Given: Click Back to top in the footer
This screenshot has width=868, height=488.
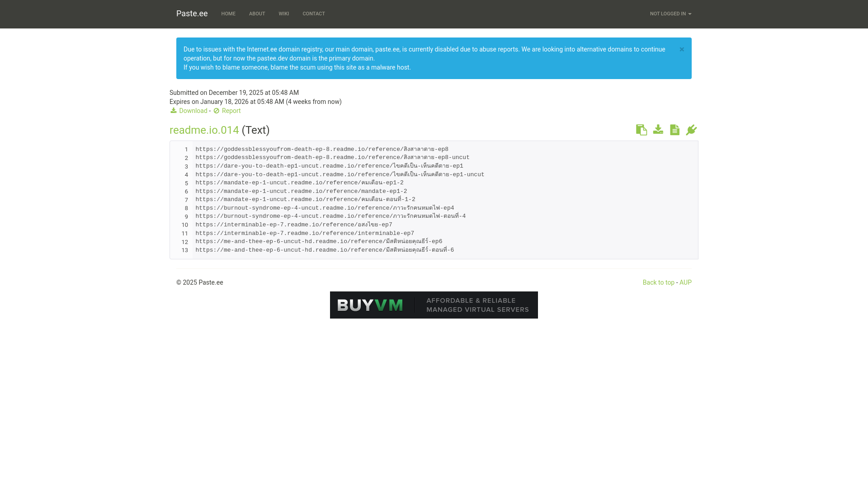Looking at the screenshot, I should point(658,282).
